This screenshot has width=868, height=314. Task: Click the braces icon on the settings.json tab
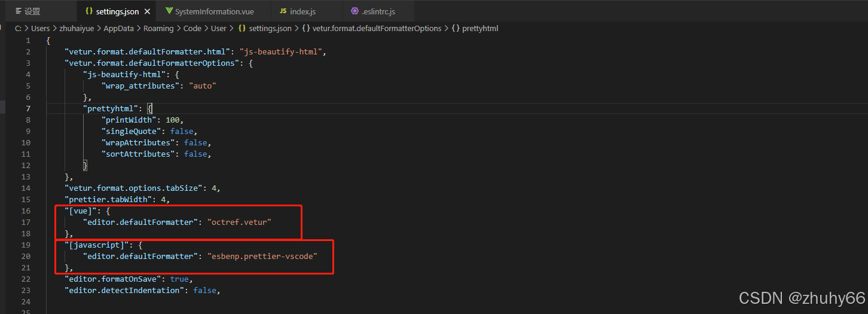89,11
